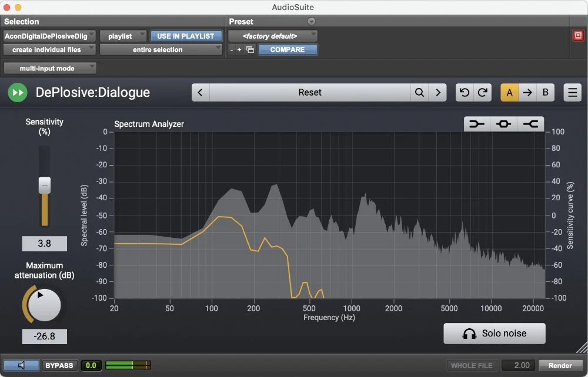Redo the last change

tap(483, 92)
